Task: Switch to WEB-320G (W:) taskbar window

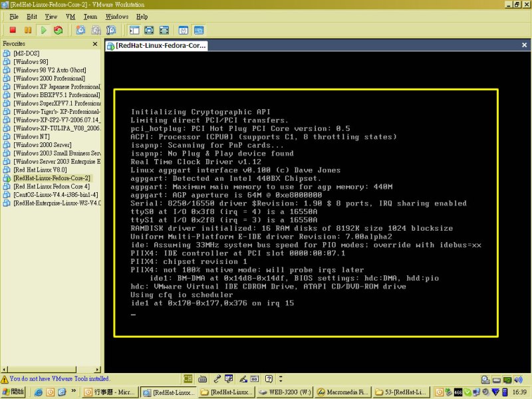Action: click(285, 392)
